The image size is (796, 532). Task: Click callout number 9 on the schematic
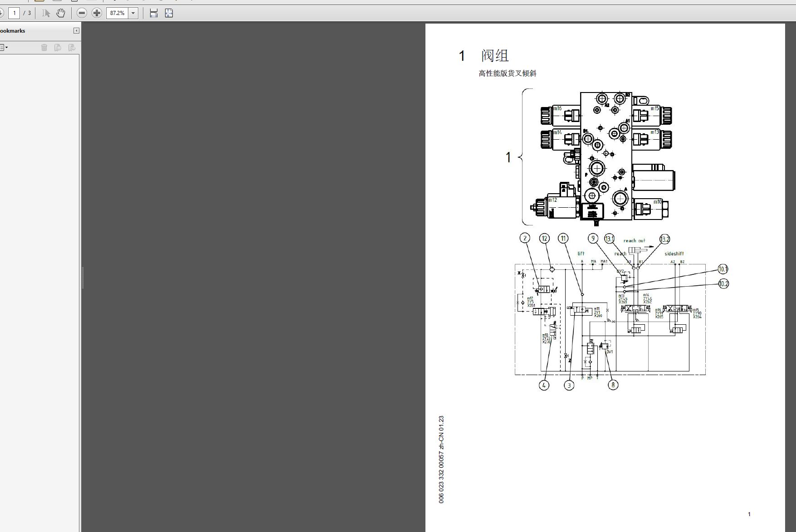(x=593, y=238)
